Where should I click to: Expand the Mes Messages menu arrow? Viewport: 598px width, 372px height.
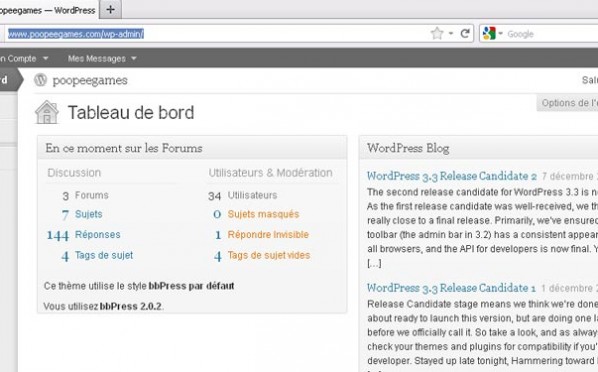[x=134, y=58]
